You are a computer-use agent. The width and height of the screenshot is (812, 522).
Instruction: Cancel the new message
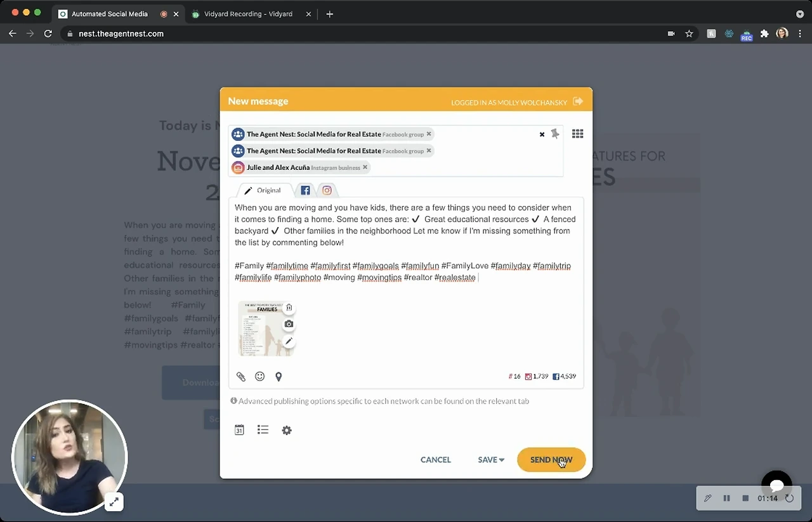coord(436,460)
